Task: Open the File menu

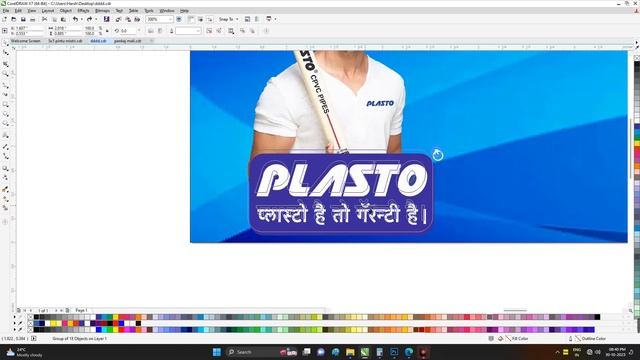Action: click(6, 11)
